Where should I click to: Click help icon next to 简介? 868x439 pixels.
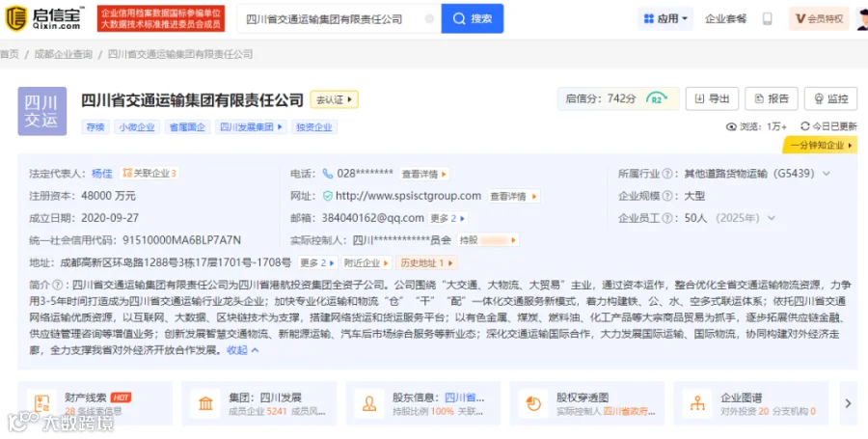[57, 285]
